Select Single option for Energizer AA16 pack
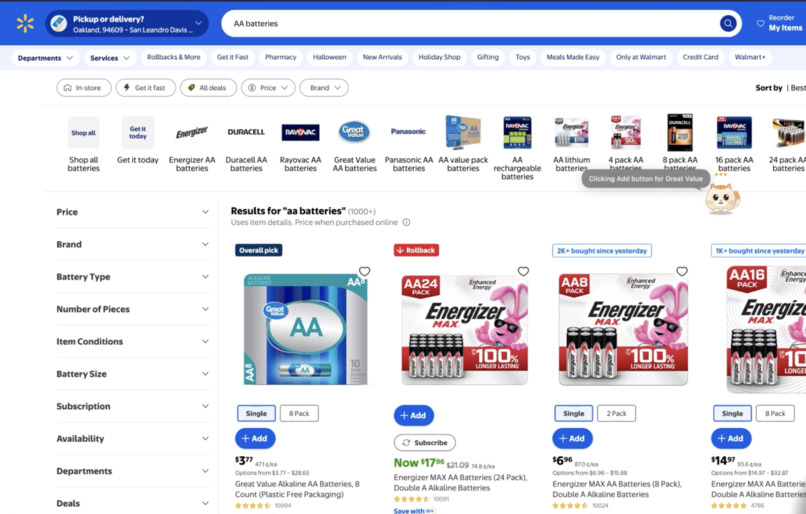The height and width of the screenshot is (514, 806). pos(732,413)
